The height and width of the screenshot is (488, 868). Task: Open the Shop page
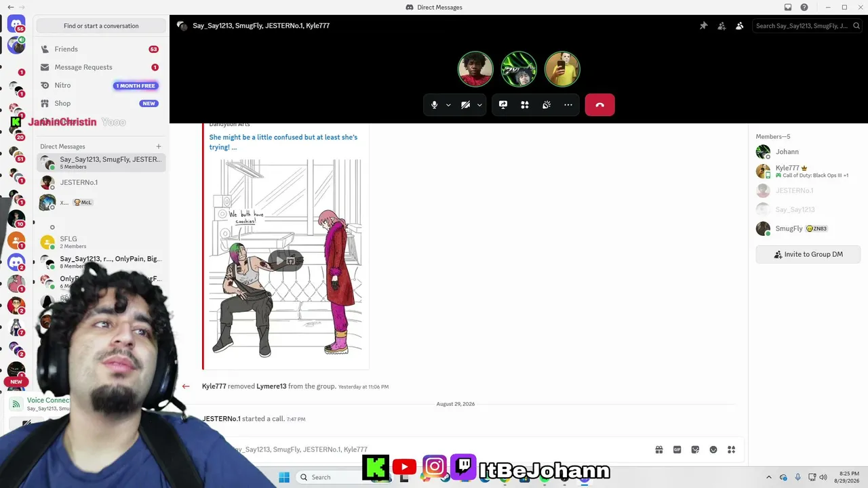click(x=100, y=103)
